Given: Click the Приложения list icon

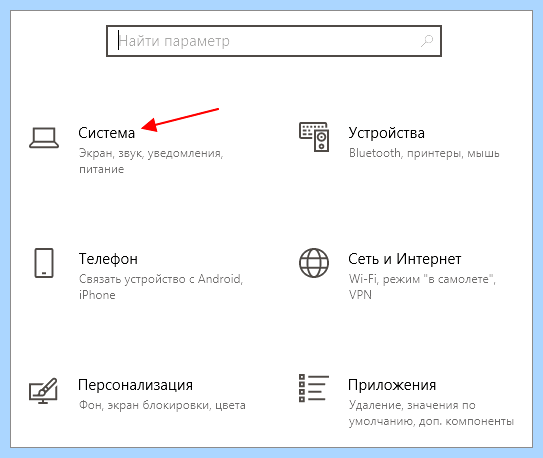Looking at the screenshot, I should click(x=314, y=388).
